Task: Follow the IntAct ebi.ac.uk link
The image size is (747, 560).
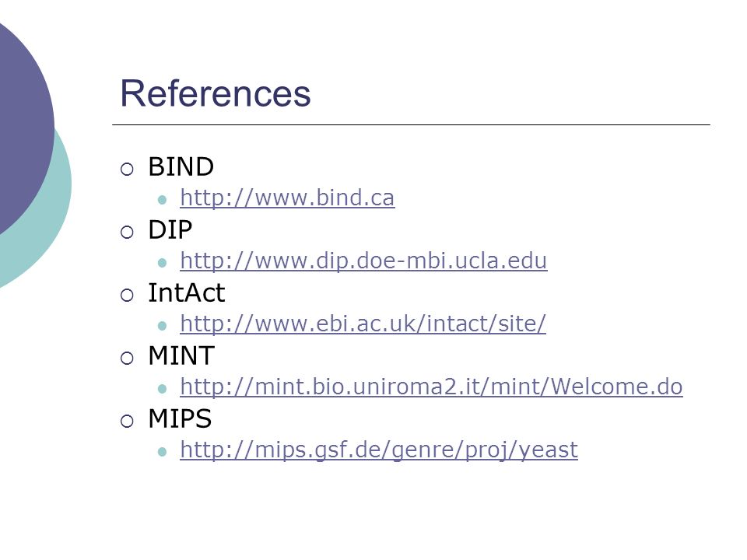Action: click(x=363, y=324)
